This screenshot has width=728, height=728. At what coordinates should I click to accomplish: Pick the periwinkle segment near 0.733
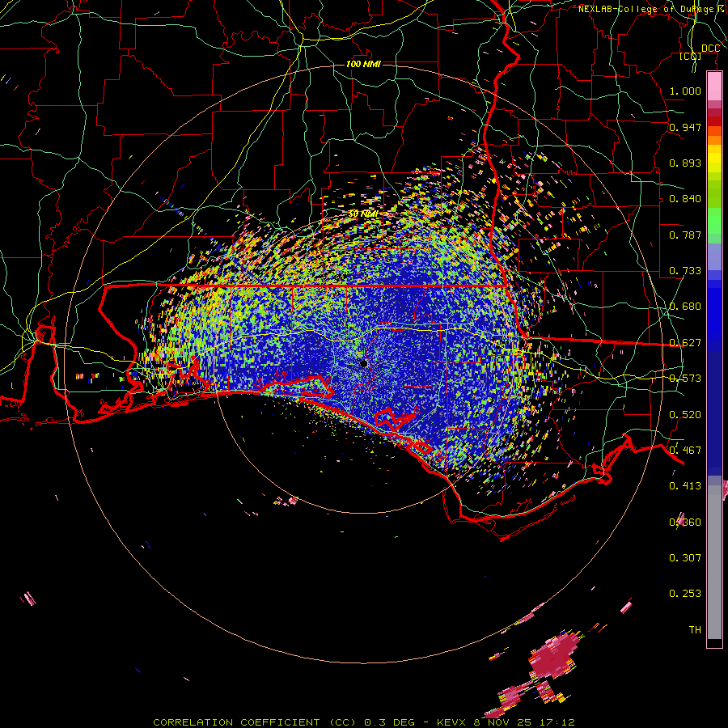tap(714, 258)
